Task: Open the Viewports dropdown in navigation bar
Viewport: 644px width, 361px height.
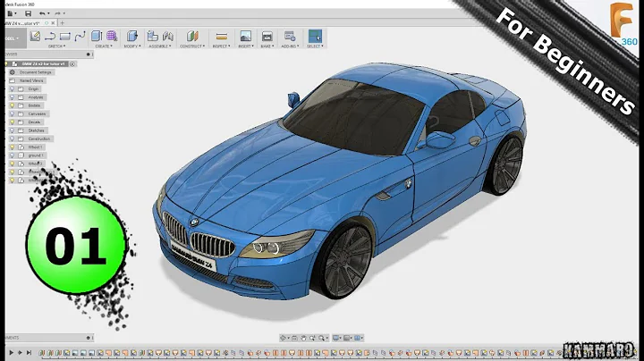Action: tap(359, 338)
